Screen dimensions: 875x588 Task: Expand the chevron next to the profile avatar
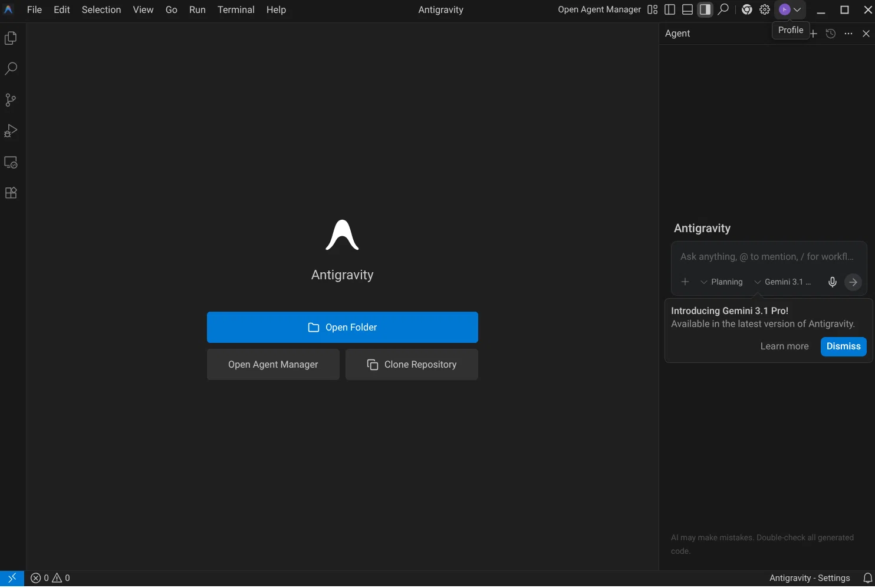[x=797, y=9]
